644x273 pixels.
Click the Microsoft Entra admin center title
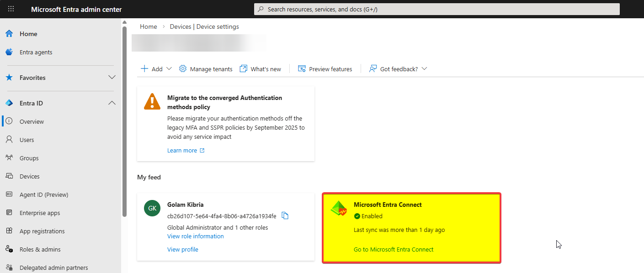(x=76, y=9)
